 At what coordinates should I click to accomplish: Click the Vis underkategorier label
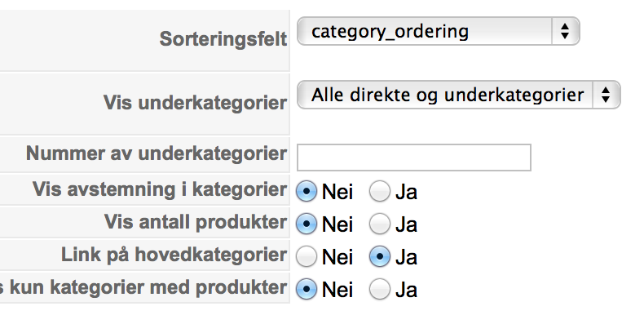point(195,103)
